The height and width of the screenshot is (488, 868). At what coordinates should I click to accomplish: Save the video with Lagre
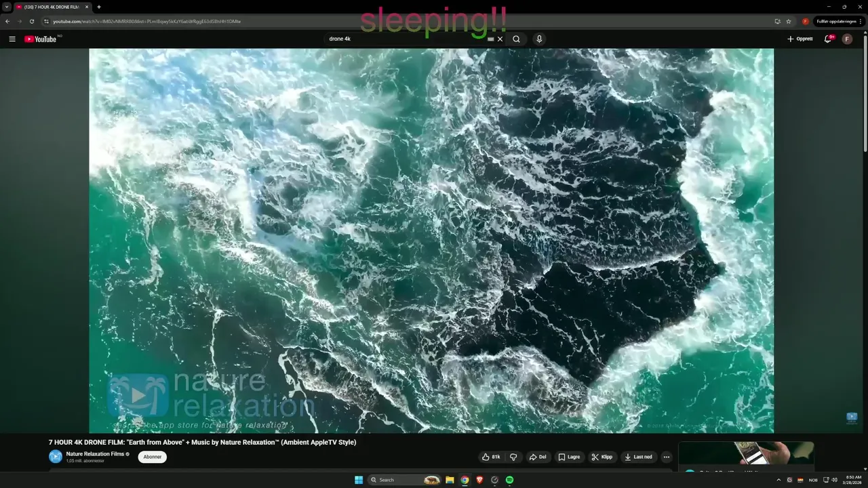[x=570, y=457]
